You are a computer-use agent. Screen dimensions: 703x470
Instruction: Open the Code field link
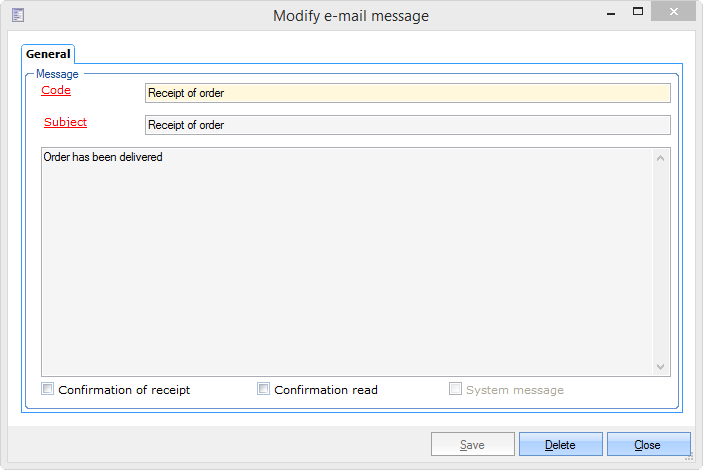(56, 90)
